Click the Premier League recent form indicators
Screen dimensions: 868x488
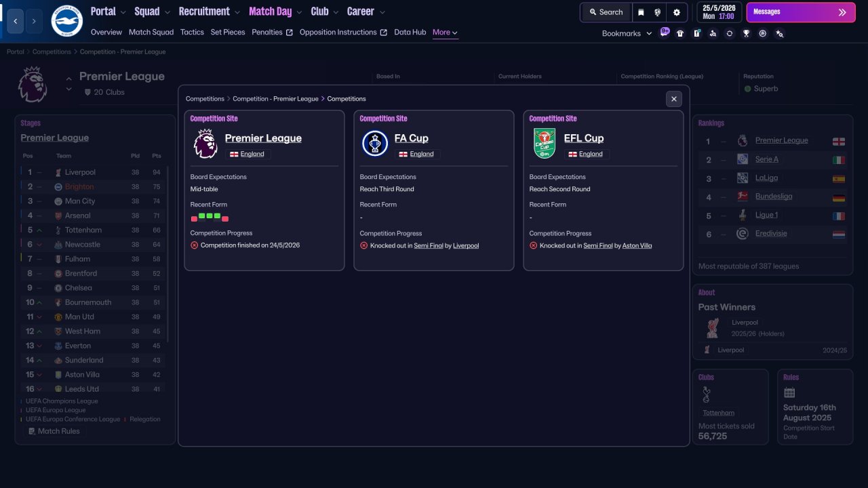tap(210, 217)
